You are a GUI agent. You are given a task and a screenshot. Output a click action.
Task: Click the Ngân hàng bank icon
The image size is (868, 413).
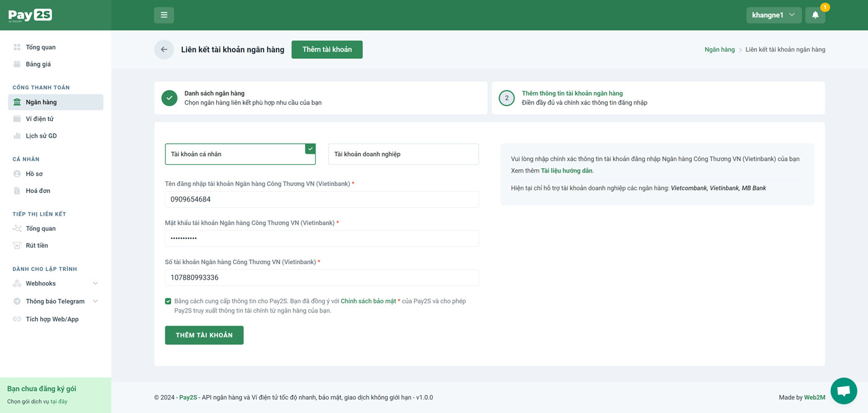pos(17,102)
